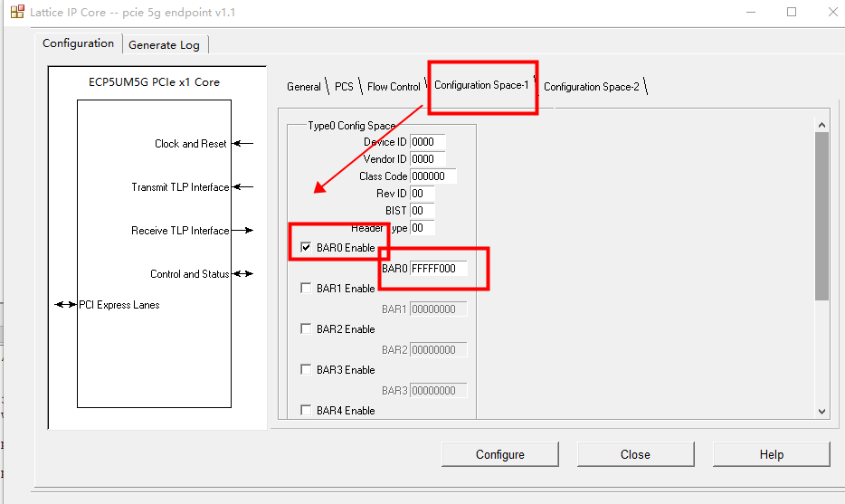The width and height of the screenshot is (845, 504).
Task: Click the disabled BAR1 value field
Action: (x=438, y=309)
